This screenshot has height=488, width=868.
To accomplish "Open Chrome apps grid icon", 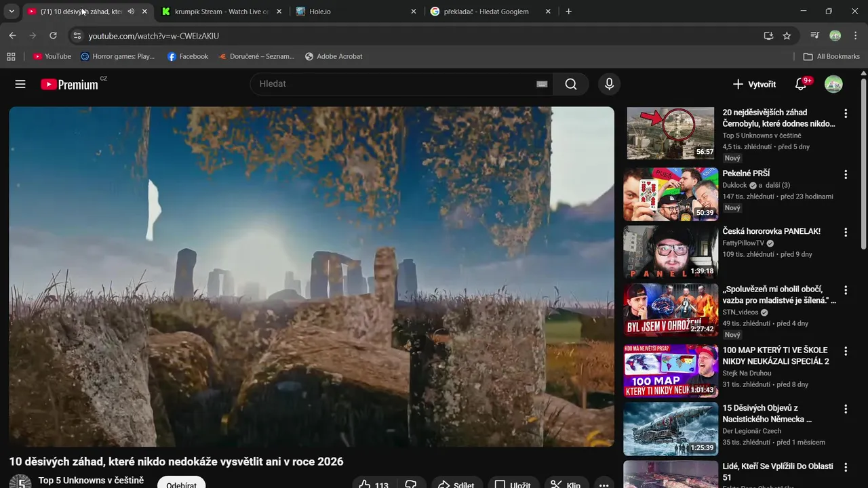I will (x=11, y=56).
